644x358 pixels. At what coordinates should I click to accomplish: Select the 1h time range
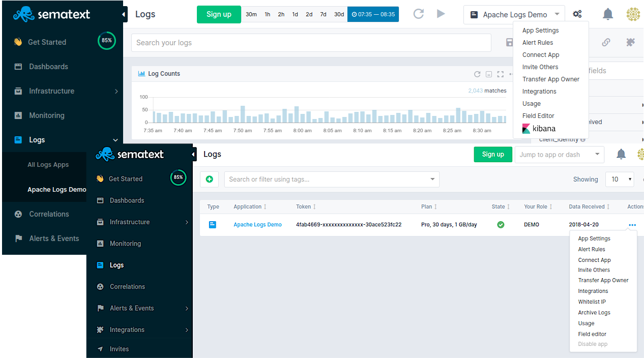coord(268,14)
